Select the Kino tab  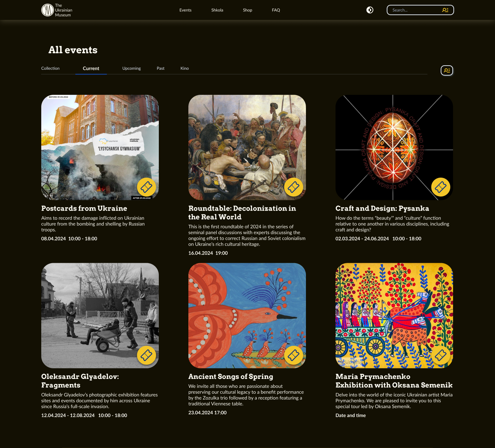(185, 68)
